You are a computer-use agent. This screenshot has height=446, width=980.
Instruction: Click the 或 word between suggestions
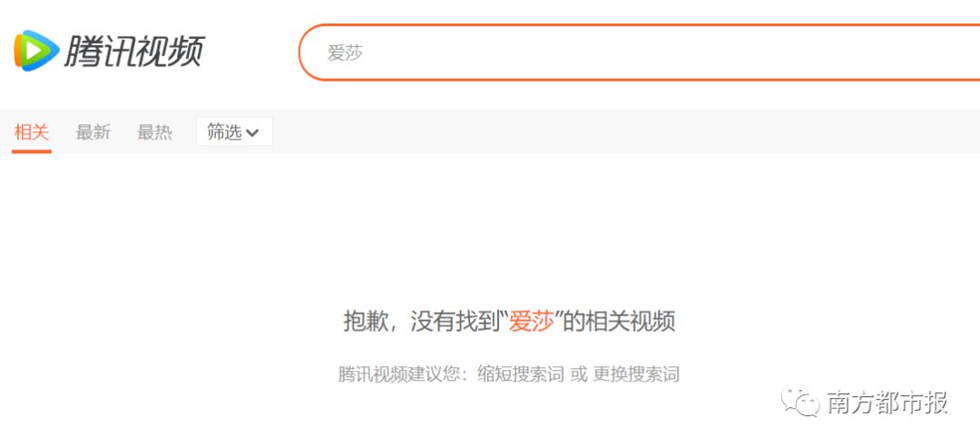coord(579,374)
